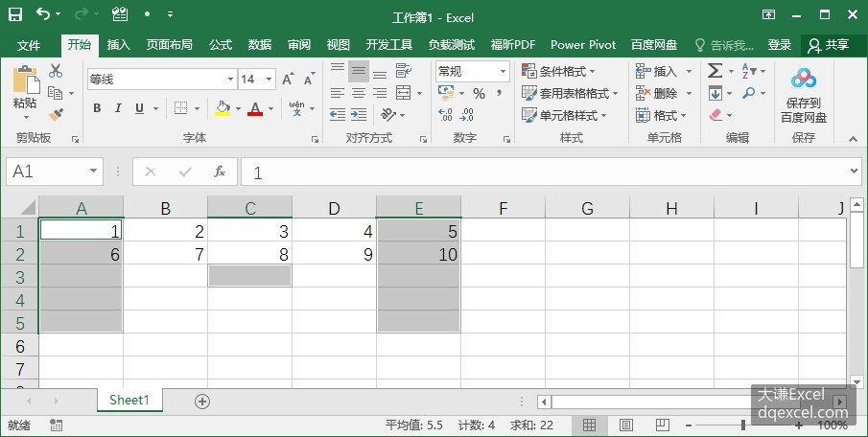
Task: Apply percent style format
Action: pyautogui.click(x=479, y=94)
